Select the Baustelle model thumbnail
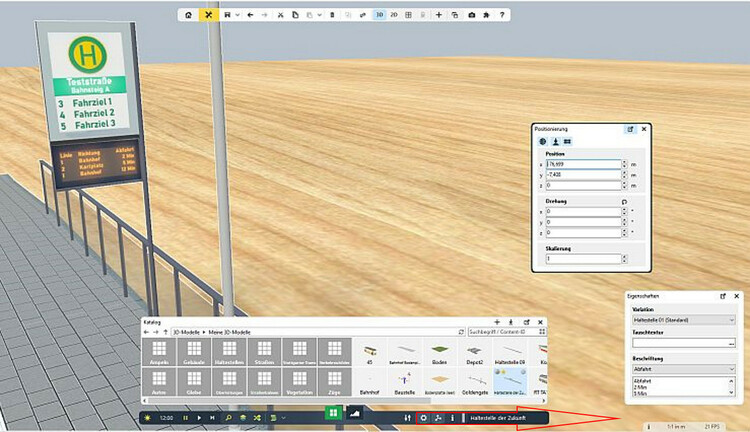This screenshot has height=432, width=750. [405, 382]
